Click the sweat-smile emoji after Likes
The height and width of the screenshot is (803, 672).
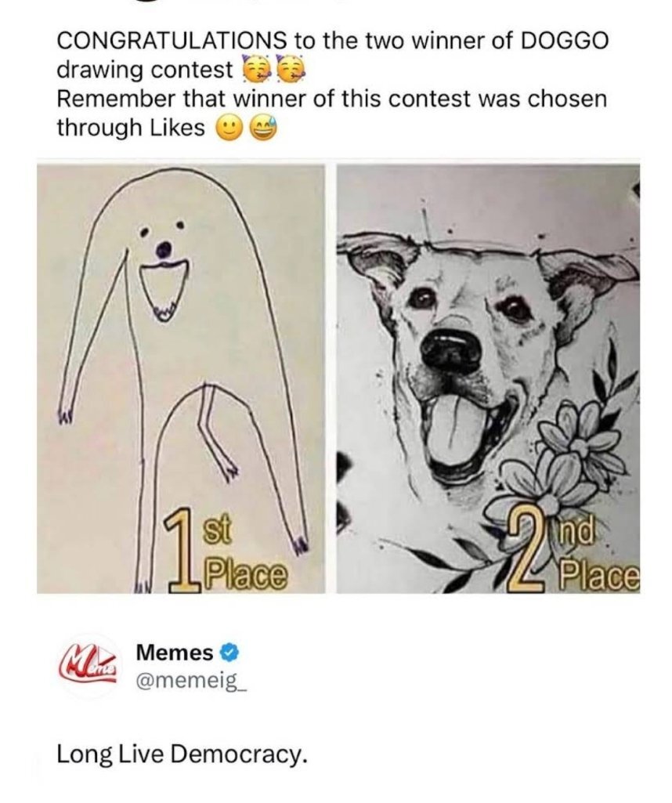tap(263, 129)
